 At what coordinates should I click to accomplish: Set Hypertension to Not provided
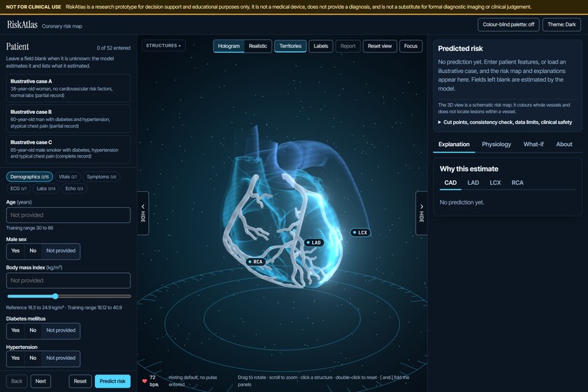click(61, 358)
